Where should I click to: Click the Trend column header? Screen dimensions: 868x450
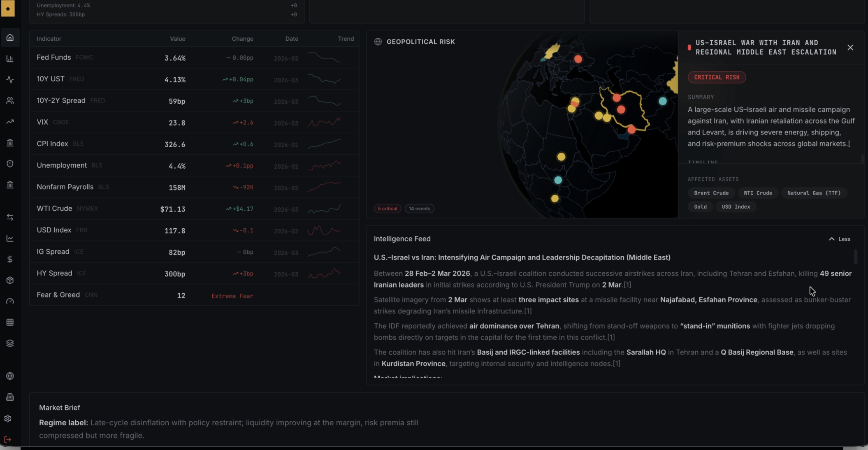tap(346, 39)
